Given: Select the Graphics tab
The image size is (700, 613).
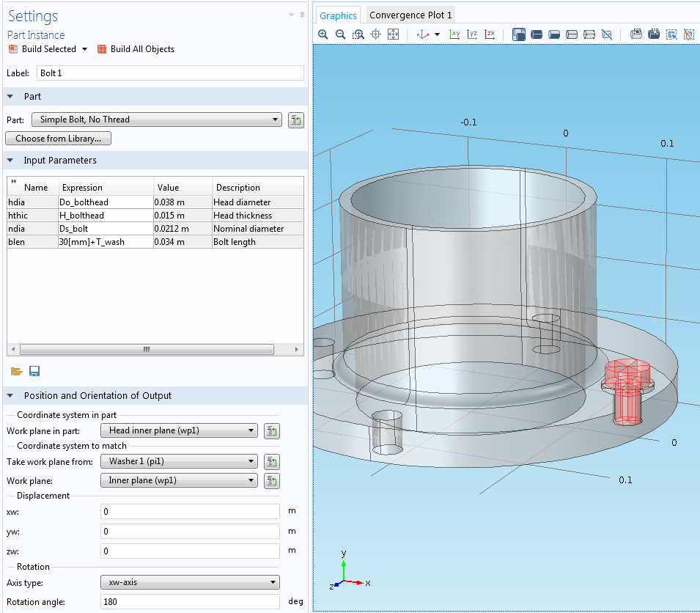Looking at the screenshot, I should pos(338,15).
